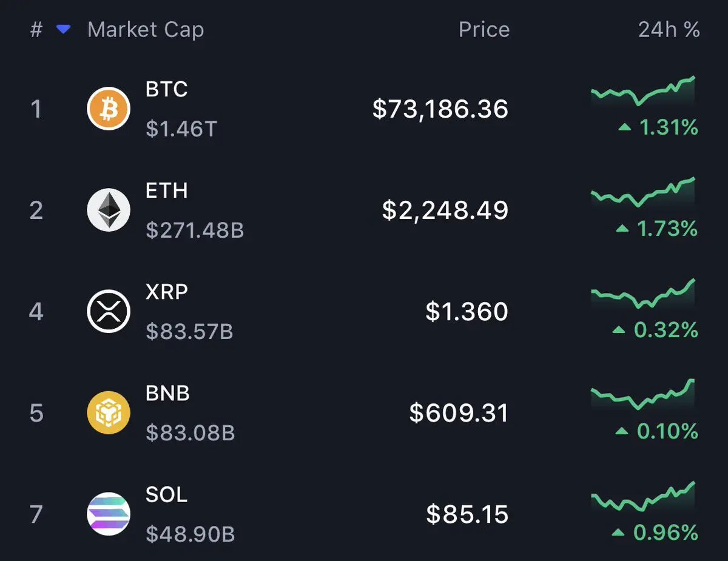Tap the $271.48B Ethereum market cap
The height and width of the screenshot is (561, 728).
(x=195, y=230)
